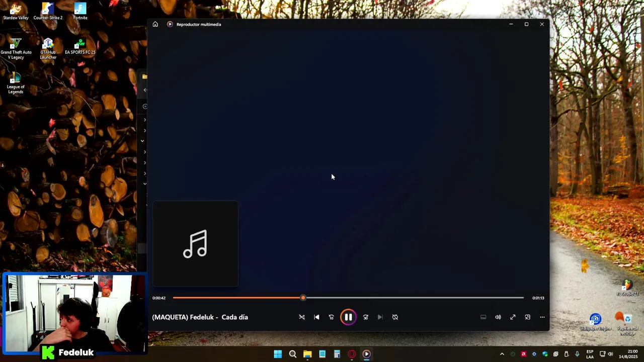Select the Counter-Strike 2 desktop icon
The height and width of the screenshot is (362, 644).
click(x=48, y=12)
